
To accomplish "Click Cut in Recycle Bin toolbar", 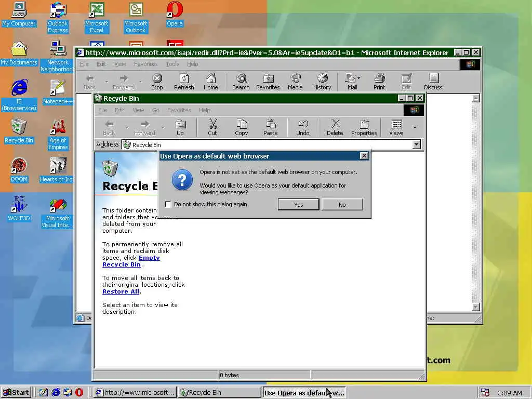I will (x=212, y=128).
